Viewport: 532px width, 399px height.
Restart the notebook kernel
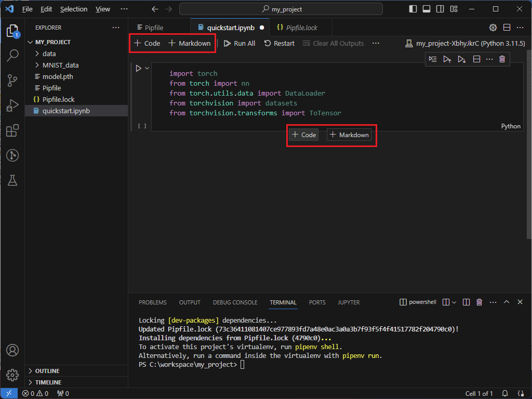[x=280, y=44]
